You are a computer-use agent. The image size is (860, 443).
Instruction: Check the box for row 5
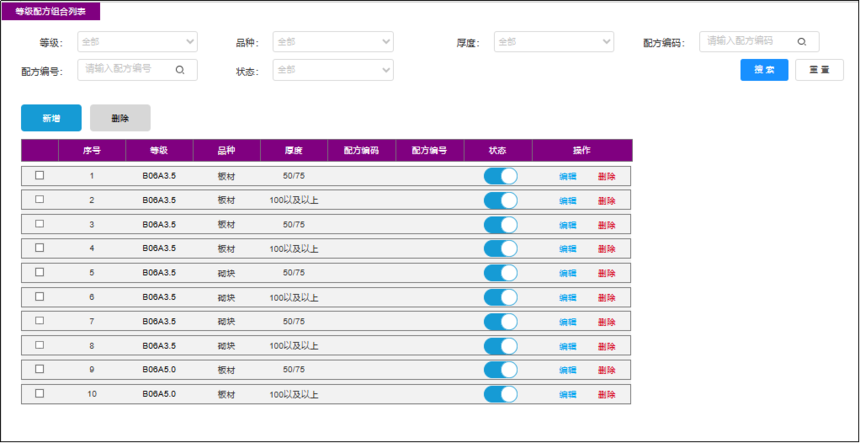(39, 272)
